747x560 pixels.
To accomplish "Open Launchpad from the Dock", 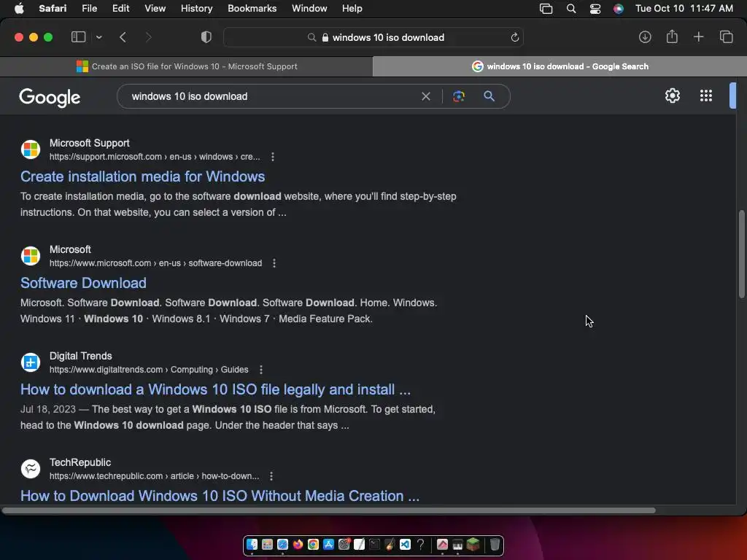I will 267,544.
